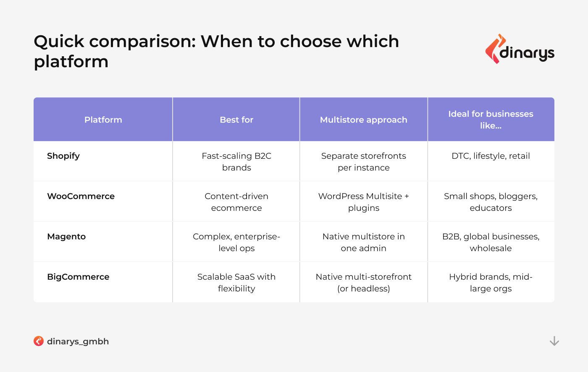Select the Native multistore in one admin cell

pos(364,242)
